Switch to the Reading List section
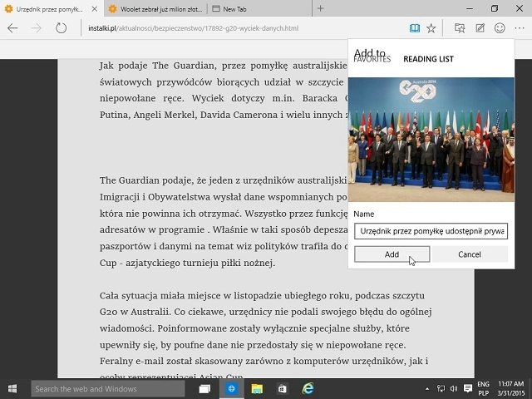The width and height of the screenshot is (532, 399). pyautogui.click(x=428, y=60)
